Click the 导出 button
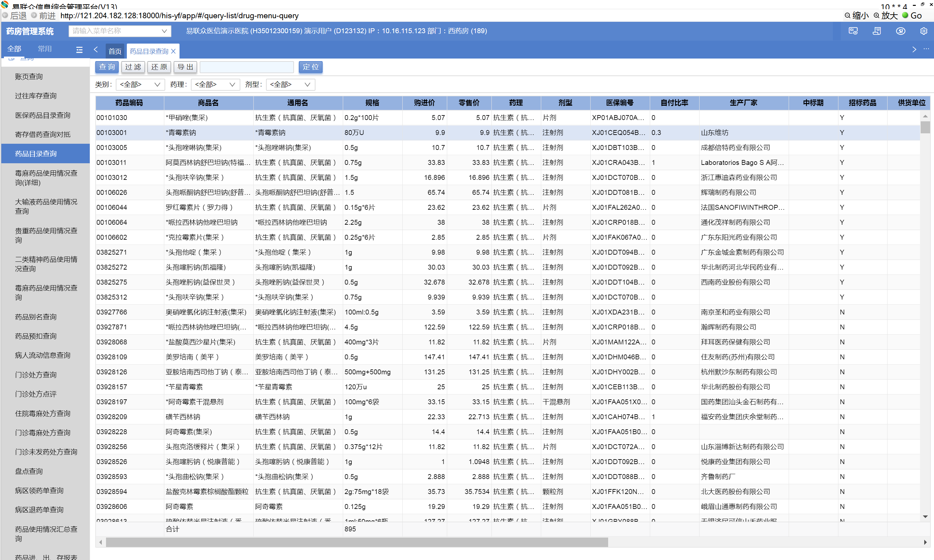 click(x=185, y=67)
